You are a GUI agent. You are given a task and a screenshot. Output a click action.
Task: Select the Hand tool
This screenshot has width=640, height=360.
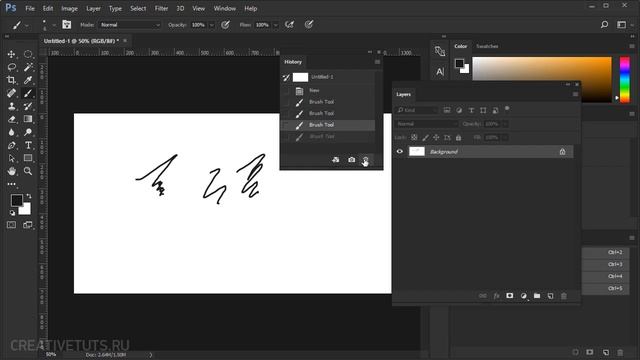(x=11, y=171)
